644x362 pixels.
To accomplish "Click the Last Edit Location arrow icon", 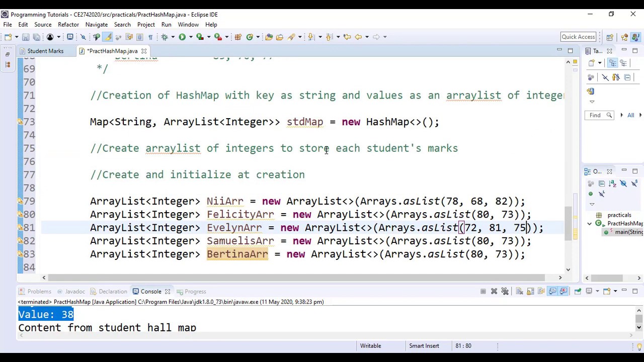I will coord(347,37).
